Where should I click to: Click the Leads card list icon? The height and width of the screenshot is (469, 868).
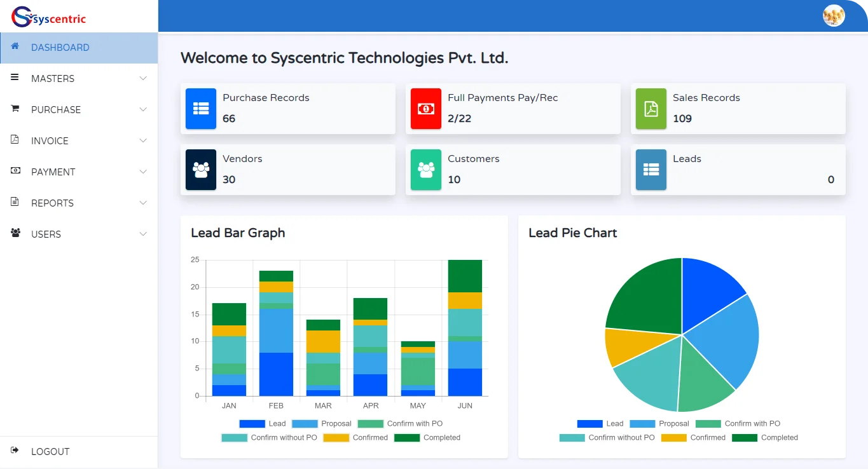coord(651,170)
